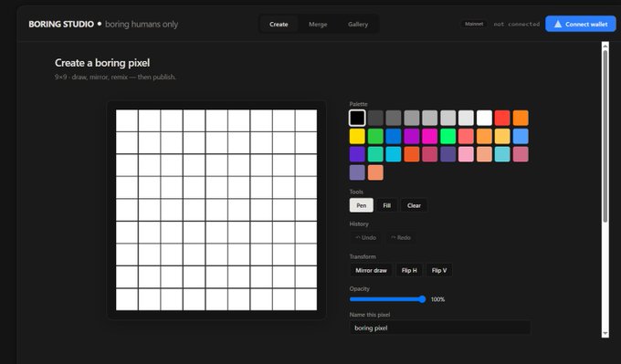The image size is (621, 364).
Task: Adjust the Opacity slider handle
Action: pyautogui.click(x=422, y=299)
